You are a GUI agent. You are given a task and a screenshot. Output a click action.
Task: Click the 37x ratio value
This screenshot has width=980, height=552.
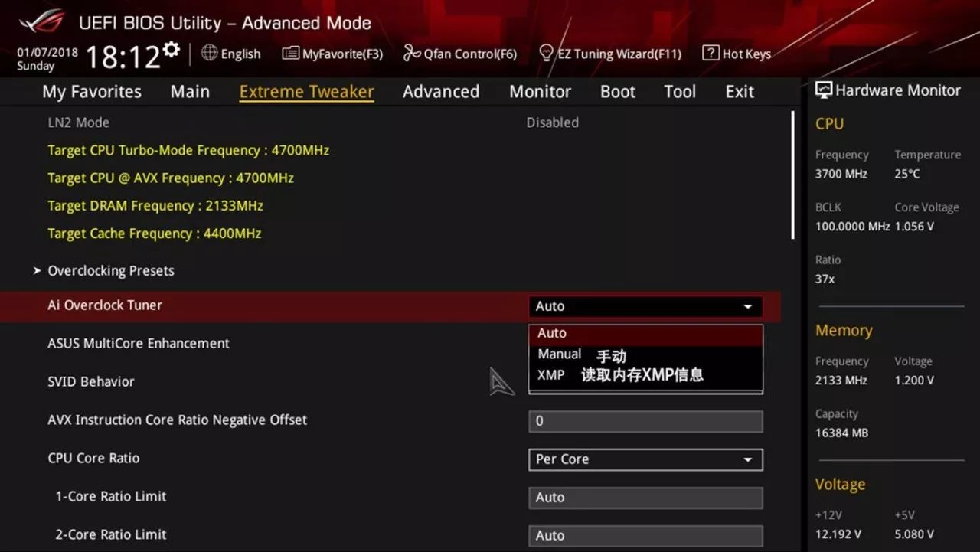tap(825, 279)
